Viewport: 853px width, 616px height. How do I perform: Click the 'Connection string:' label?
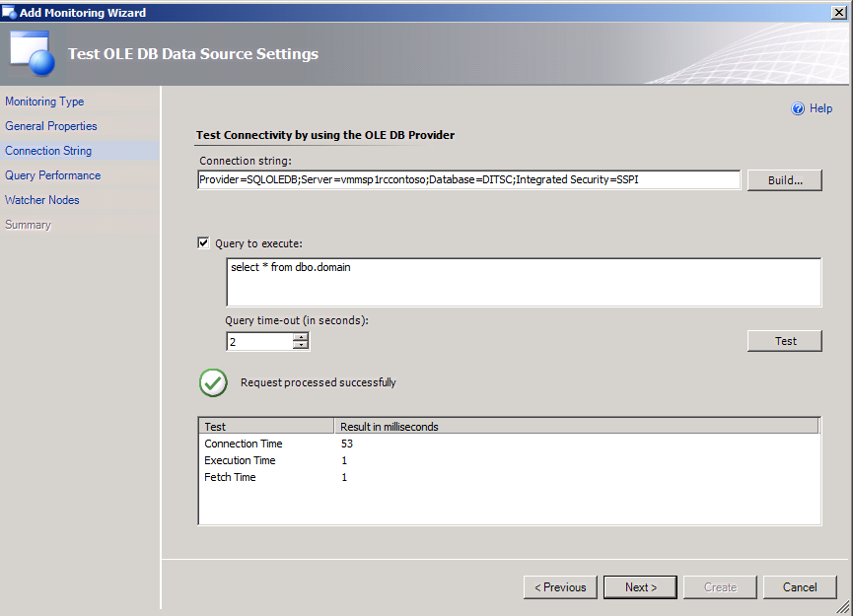[x=246, y=161]
